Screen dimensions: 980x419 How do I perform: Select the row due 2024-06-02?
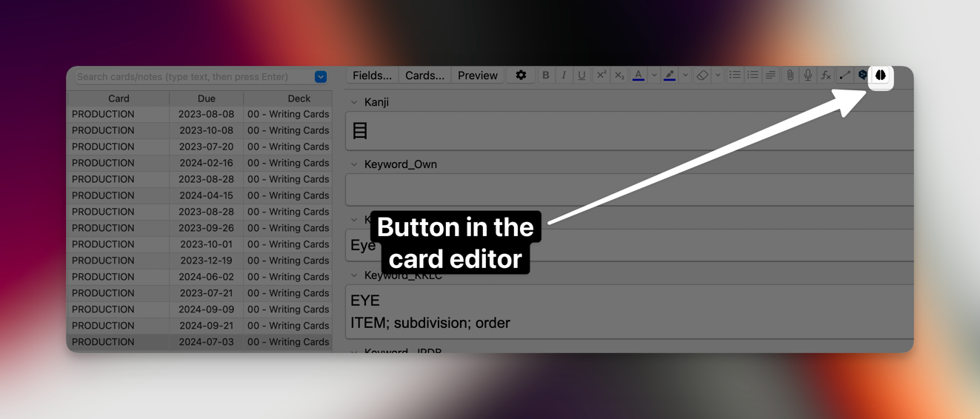[200, 277]
